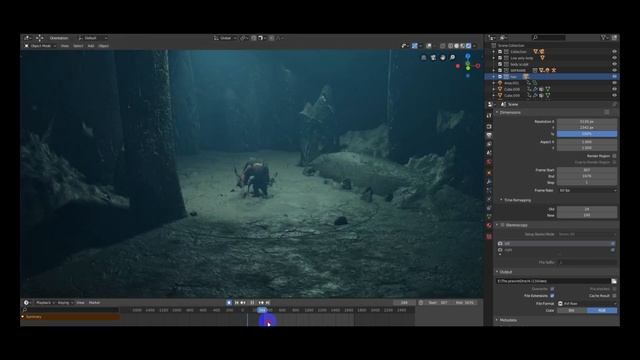Toggle the Render Region checkbox
The height and width of the screenshot is (360, 640).
(614, 156)
